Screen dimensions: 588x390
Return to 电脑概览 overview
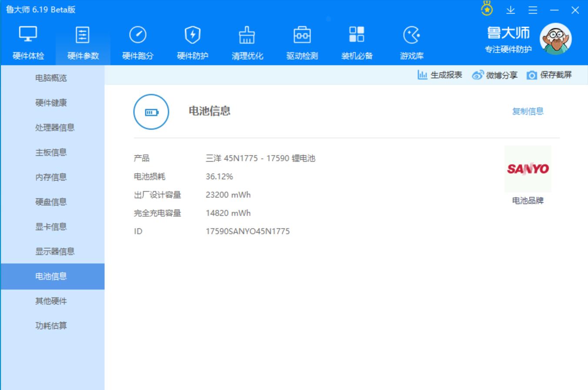pyautogui.click(x=52, y=78)
